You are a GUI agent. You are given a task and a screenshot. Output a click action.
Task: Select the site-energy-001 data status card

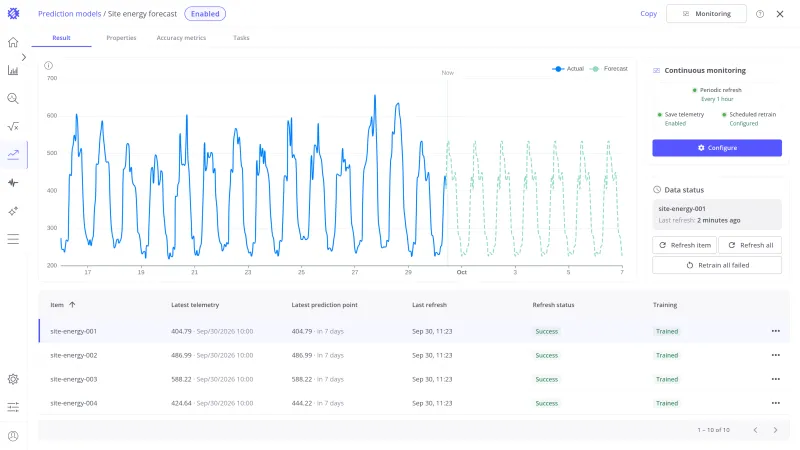click(x=717, y=214)
